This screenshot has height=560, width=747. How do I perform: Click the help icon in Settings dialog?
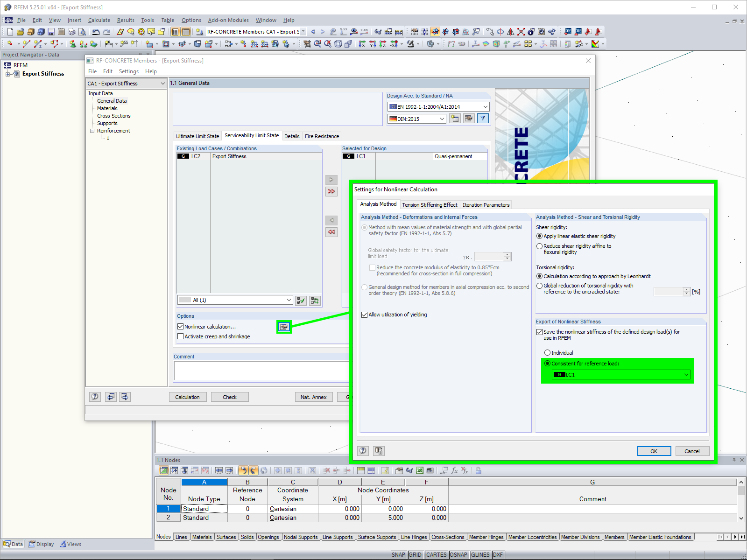click(x=363, y=451)
